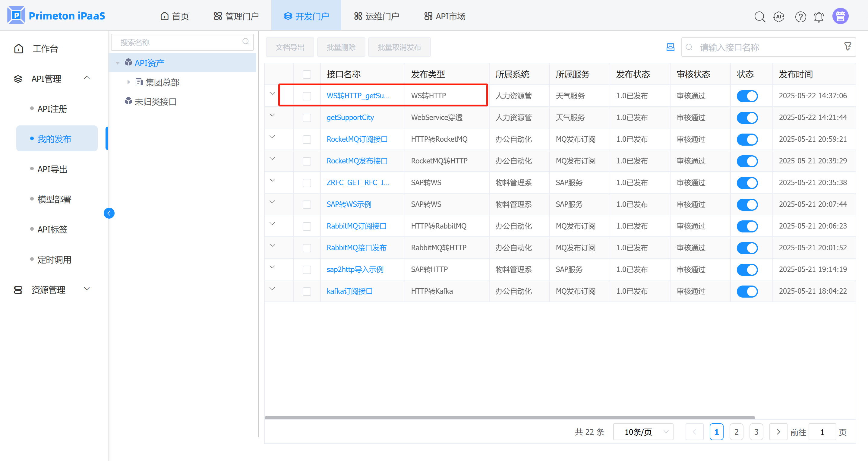Viewport: 868px width, 461px height.
Task: Expand the 集团总部 tree node
Action: [129, 82]
